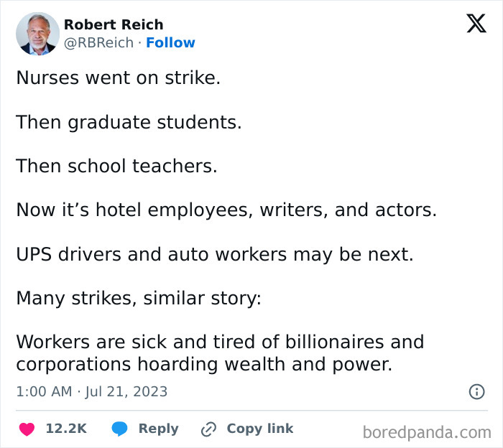Screen dimensions: 503x448
Task: Like the tweet with the heart icon
Action: click(27, 429)
